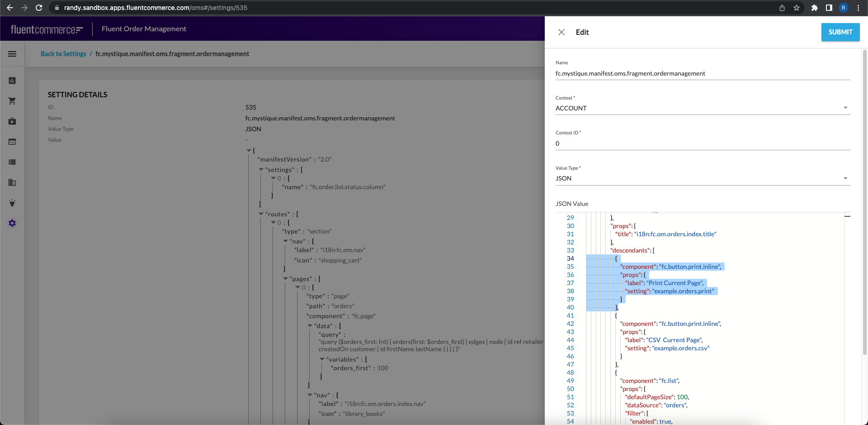
Task: Click the briefcase play icon in sidebar
Action: tap(12, 121)
